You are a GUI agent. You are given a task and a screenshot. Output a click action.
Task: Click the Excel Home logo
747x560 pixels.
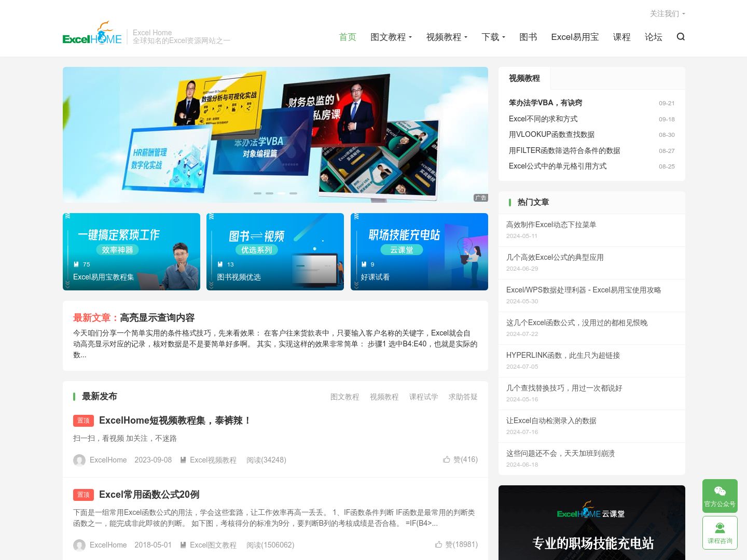[92, 33]
